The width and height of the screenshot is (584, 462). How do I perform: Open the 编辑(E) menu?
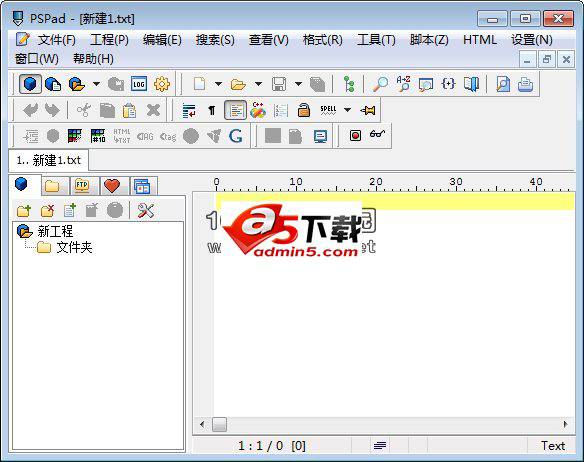(162, 39)
